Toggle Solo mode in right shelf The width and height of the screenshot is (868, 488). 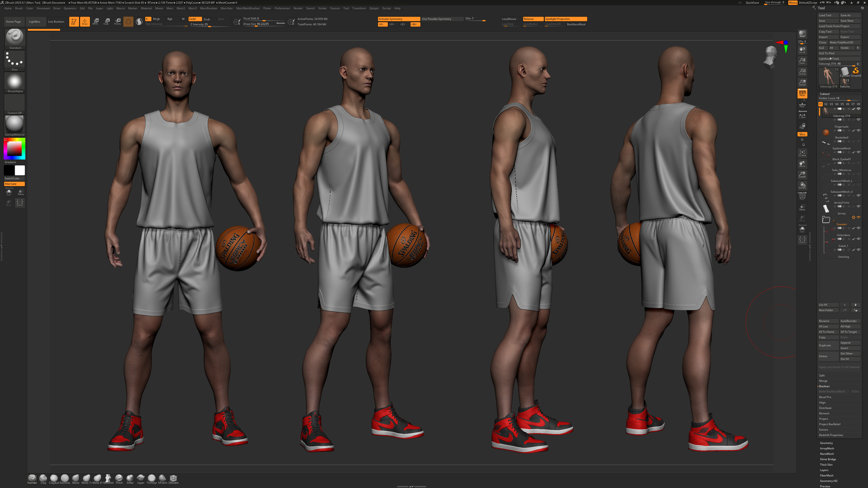[802, 229]
